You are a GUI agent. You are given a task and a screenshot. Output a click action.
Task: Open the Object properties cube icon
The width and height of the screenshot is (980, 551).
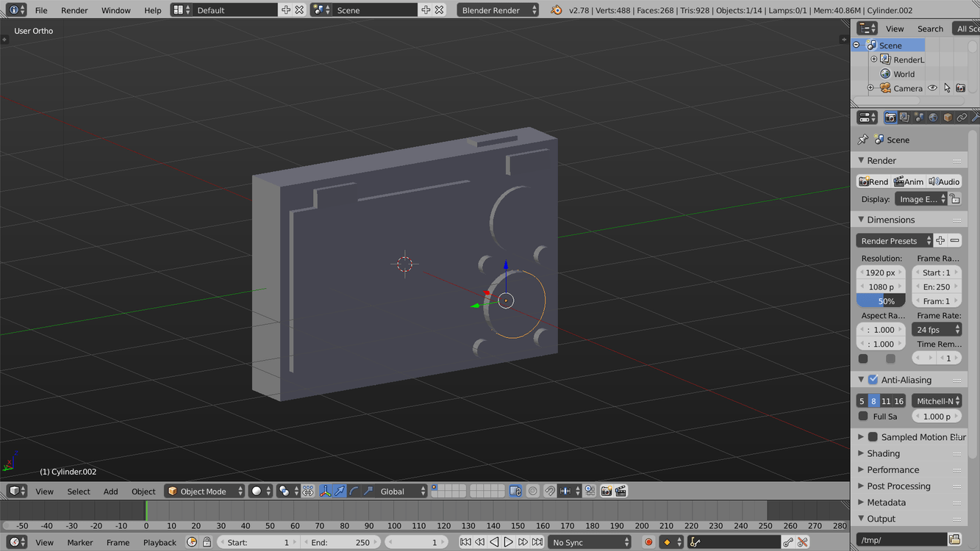click(x=948, y=118)
